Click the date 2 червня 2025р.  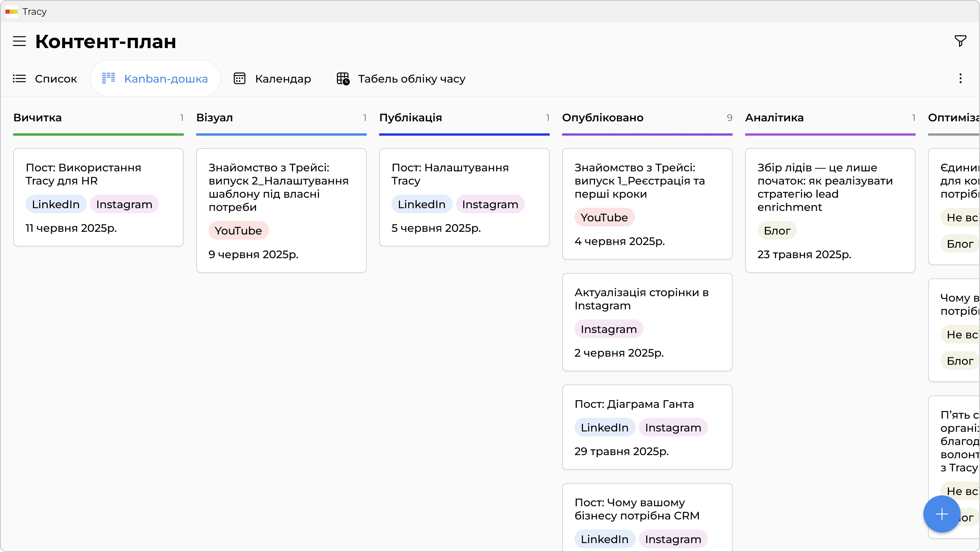[x=619, y=353]
